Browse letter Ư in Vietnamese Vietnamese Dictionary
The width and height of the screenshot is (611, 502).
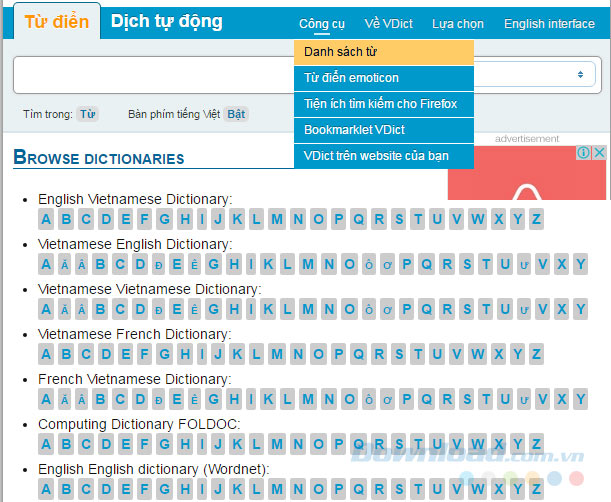[524, 309]
